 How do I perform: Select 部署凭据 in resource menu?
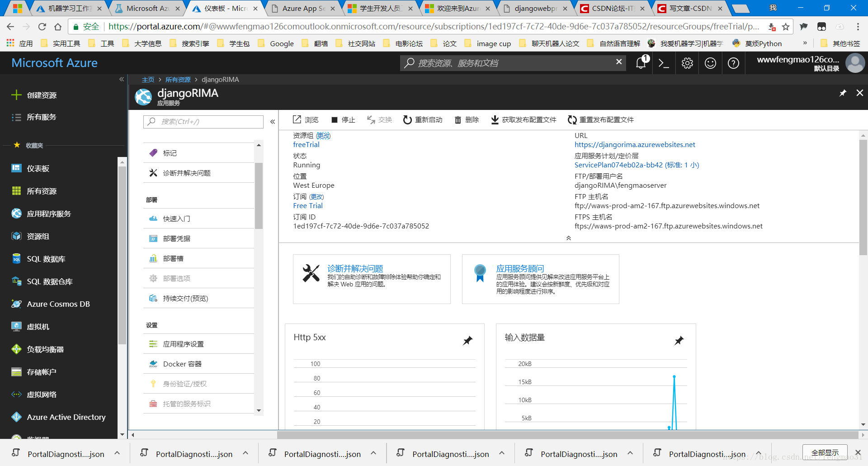coord(198,238)
